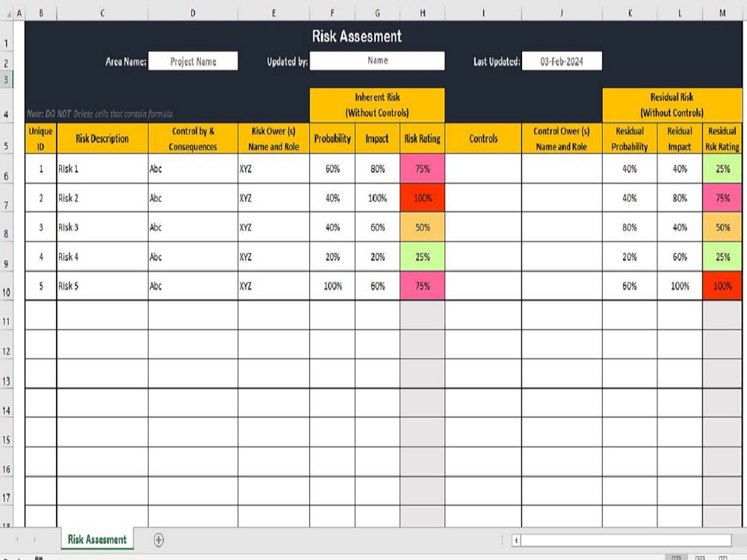Click the Updated by Name field
This screenshot has height=560, width=747.
[378, 60]
